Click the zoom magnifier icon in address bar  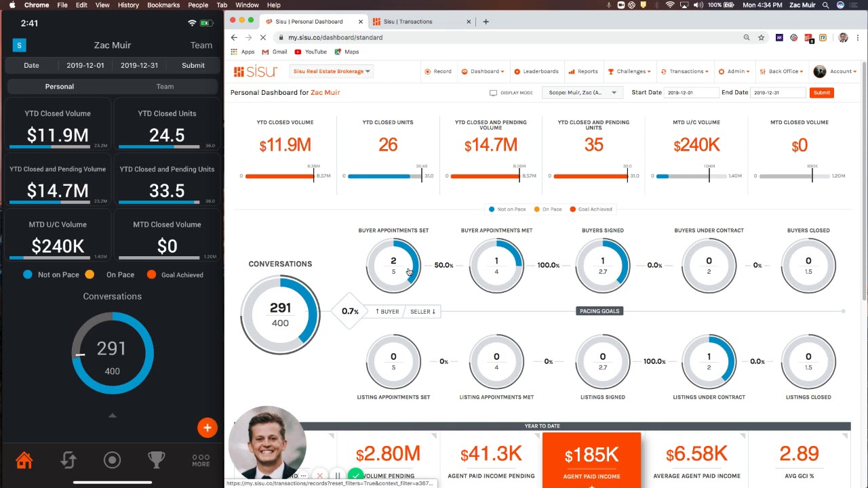click(x=747, y=37)
